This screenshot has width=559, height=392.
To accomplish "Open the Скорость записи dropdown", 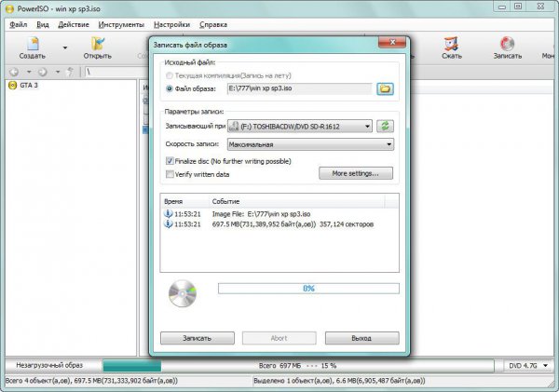I will pos(310,144).
